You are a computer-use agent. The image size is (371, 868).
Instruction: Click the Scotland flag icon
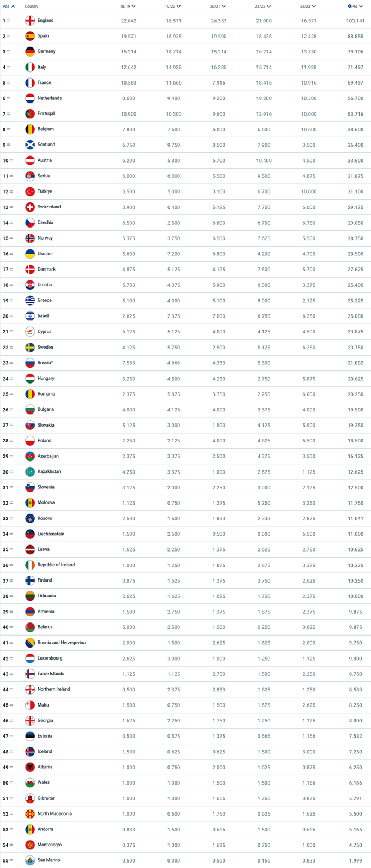(30, 145)
